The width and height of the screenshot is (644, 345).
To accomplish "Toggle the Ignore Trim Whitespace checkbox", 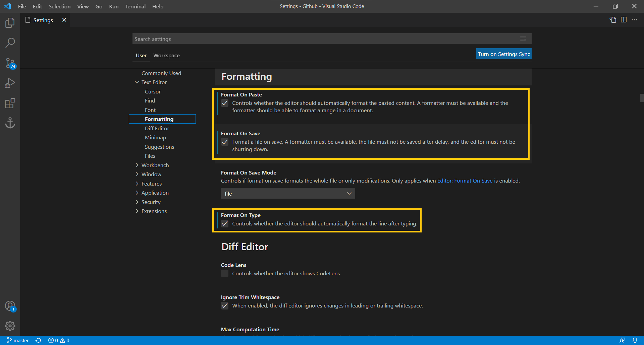I will (x=225, y=306).
